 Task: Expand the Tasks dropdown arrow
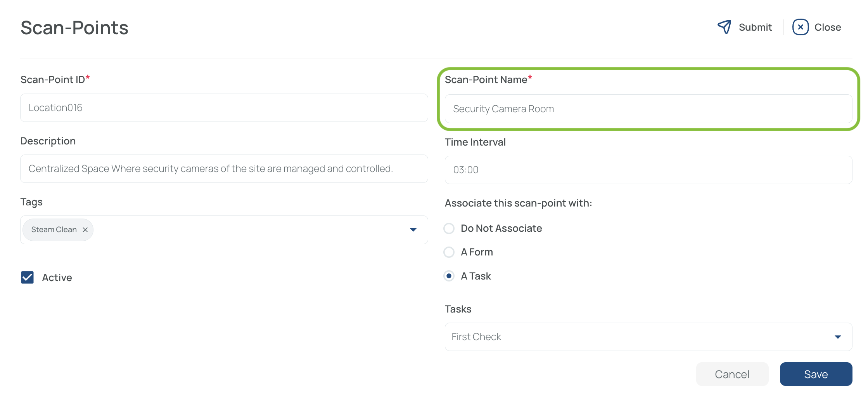838,337
